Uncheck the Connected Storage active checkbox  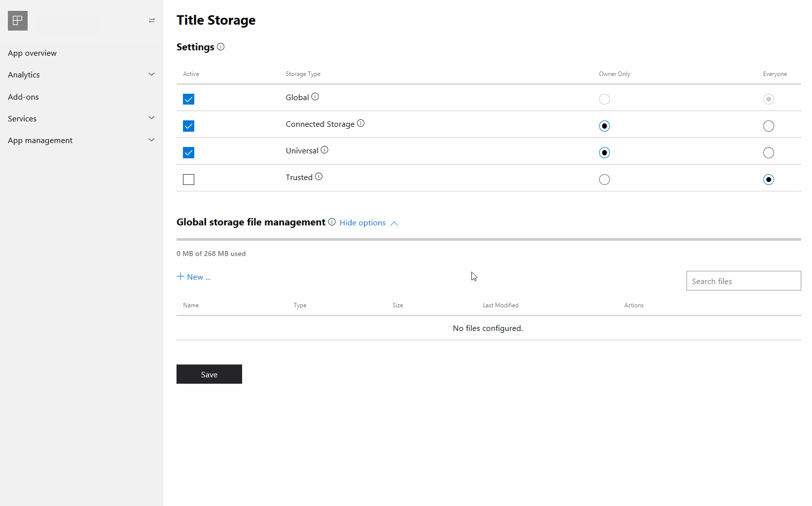(x=188, y=126)
